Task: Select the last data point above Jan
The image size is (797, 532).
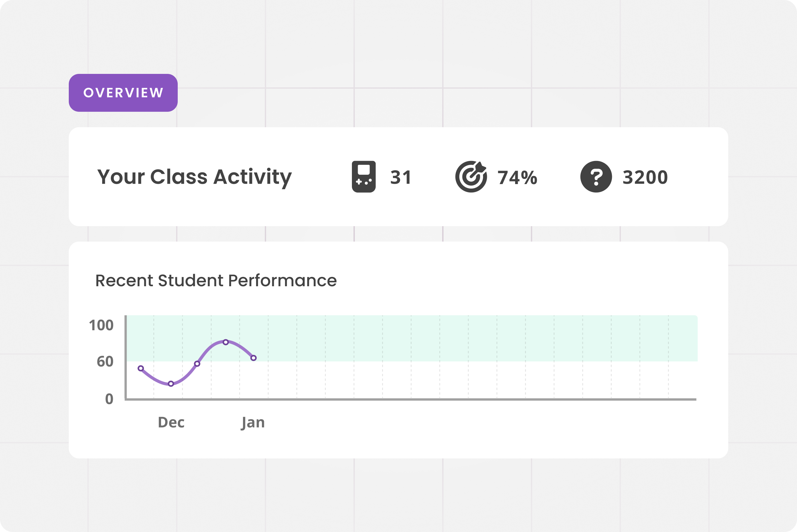Action: pyautogui.click(x=254, y=358)
